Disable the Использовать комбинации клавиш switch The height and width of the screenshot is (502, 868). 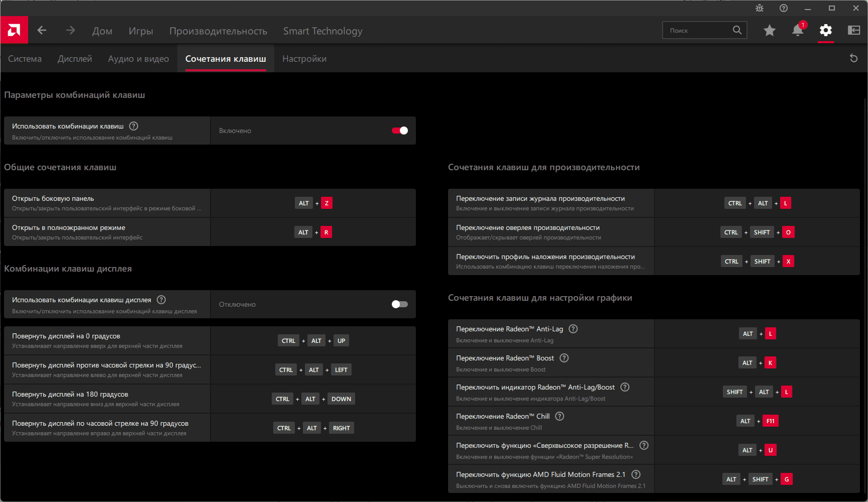click(x=400, y=131)
